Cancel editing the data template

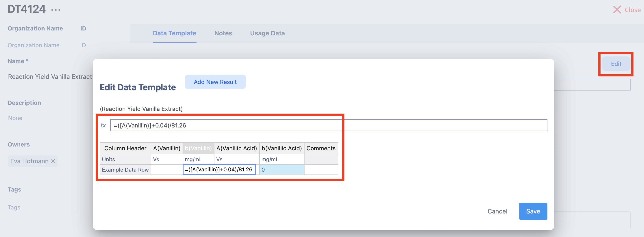click(497, 211)
